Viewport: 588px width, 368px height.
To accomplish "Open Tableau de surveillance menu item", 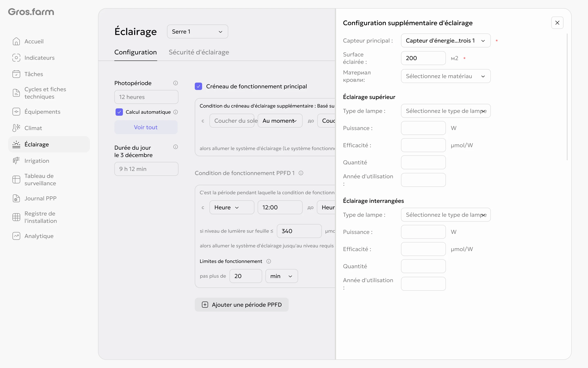I will pyautogui.click(x=49, y=180).
